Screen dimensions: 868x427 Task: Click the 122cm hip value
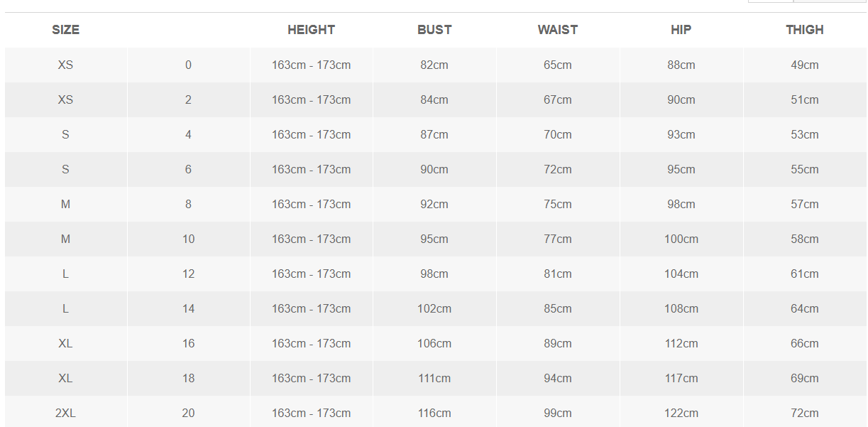click(681, 413)
